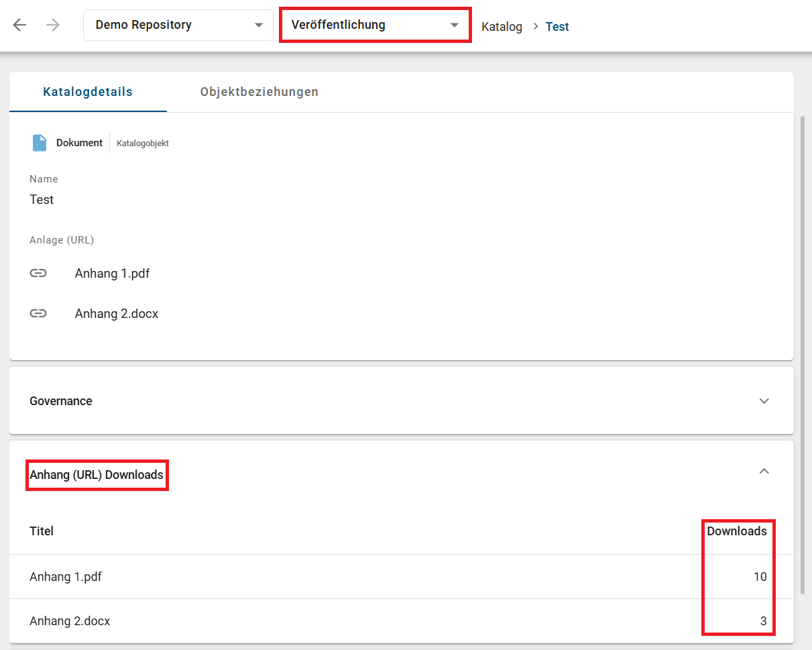Expand the Governance section

(764, 401)
